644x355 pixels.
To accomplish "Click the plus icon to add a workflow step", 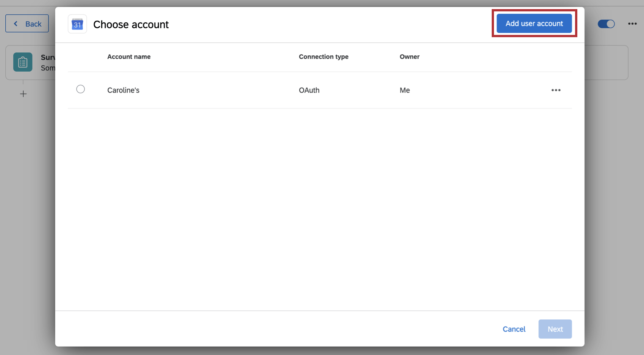I will pyautogui.click(x=23, y=94).
